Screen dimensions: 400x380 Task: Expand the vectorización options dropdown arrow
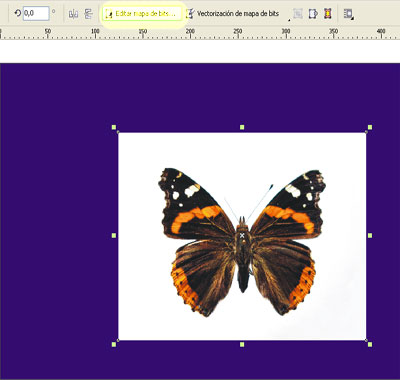click(289, 20)
